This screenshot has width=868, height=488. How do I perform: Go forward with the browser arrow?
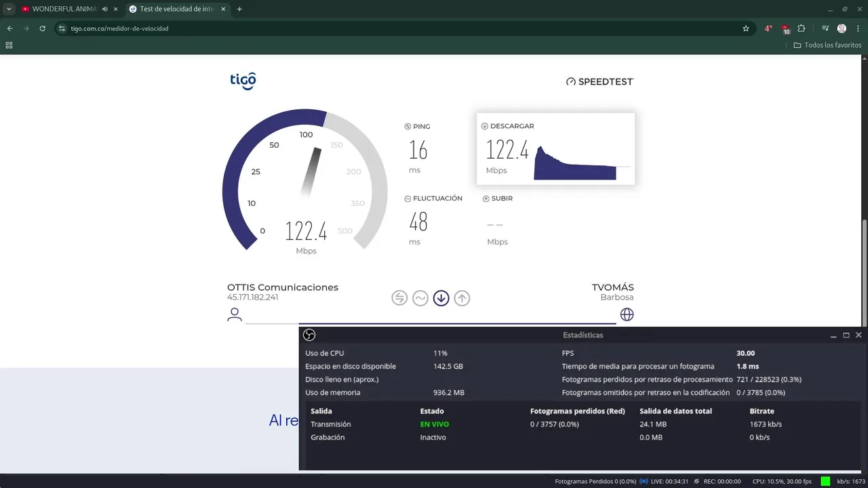[x=26, y=28]
